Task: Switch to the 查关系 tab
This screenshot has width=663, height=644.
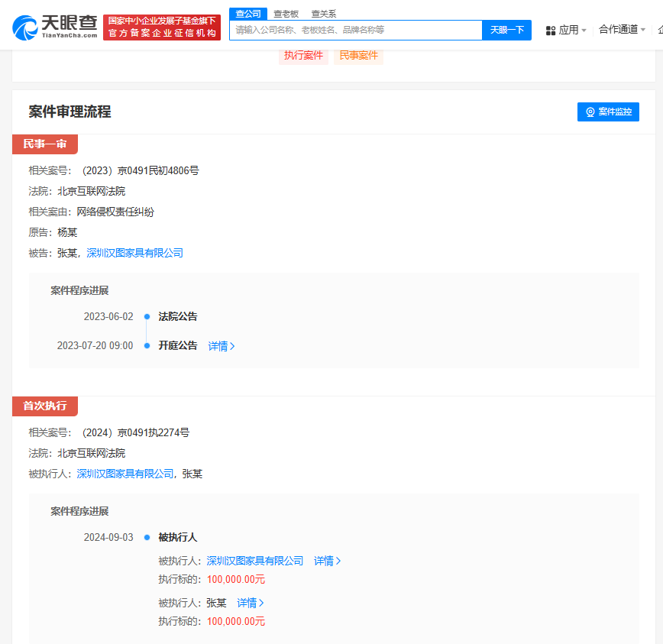Action: click(324, 14)
